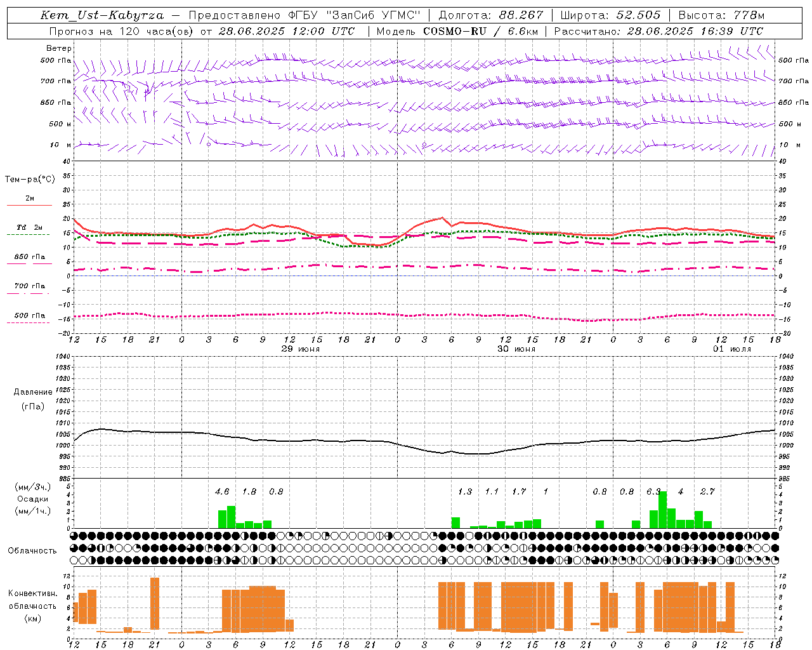Click the Рассчитано: 28.06.2025 16:39 UTC timestamp

coord(658,31)
